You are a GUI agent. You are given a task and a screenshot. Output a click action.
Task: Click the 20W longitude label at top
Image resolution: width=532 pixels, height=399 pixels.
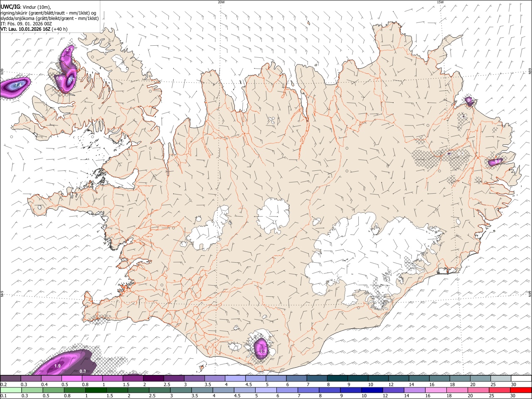pos(221,2)
